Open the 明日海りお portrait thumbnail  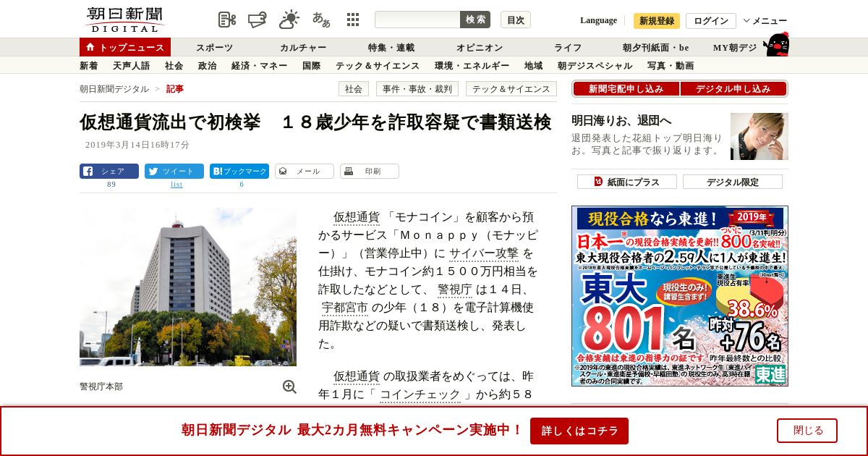[759, 136]
